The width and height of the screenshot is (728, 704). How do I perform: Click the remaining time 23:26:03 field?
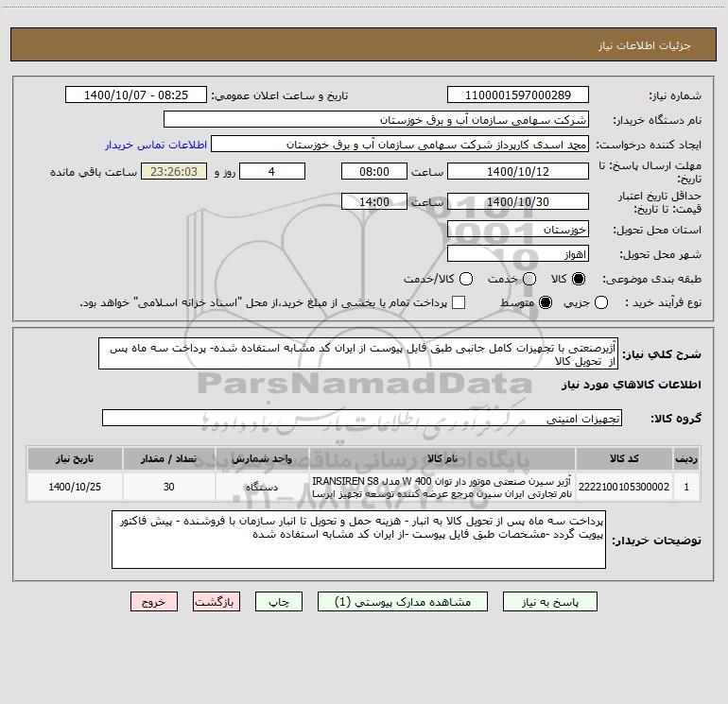[174, 171]
